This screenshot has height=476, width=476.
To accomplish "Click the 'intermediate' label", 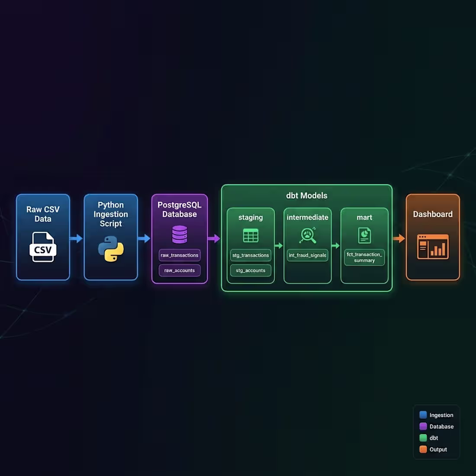I will (x=308, y=217).
